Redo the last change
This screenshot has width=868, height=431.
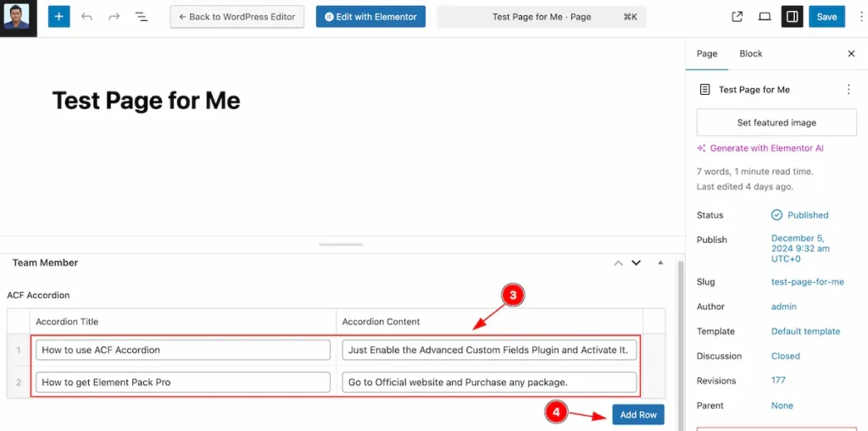[114, 17]
